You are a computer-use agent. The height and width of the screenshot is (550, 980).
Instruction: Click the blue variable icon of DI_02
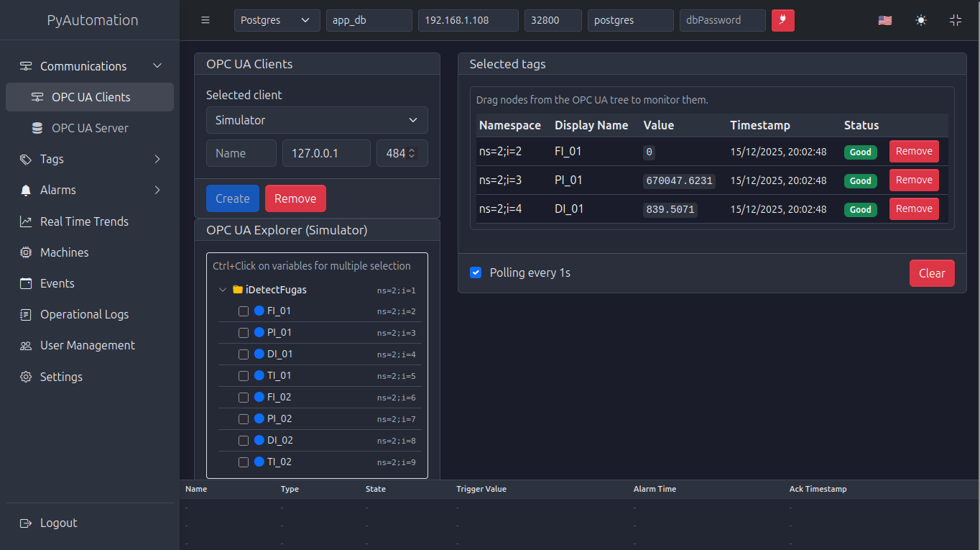[259, 440]
